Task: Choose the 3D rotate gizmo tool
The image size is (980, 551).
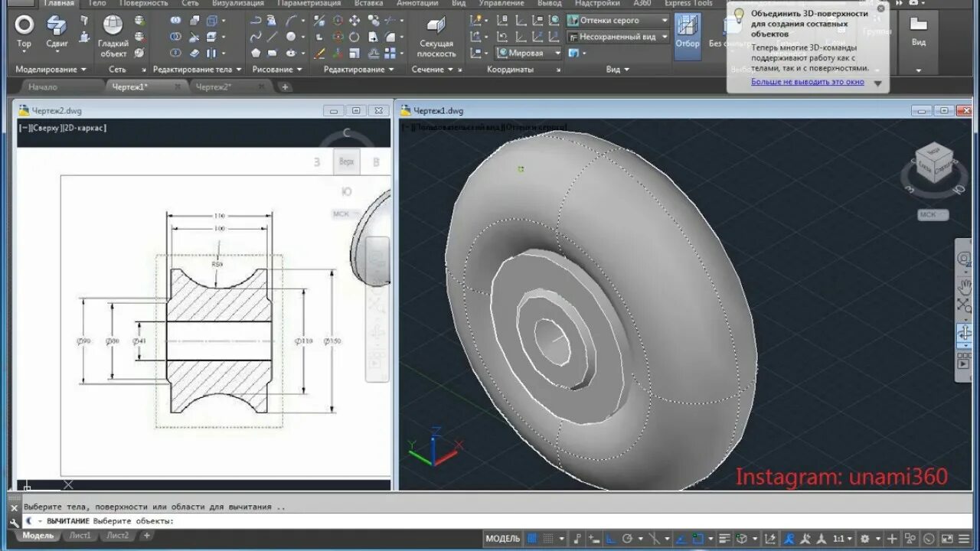Action: pos(338,36)
